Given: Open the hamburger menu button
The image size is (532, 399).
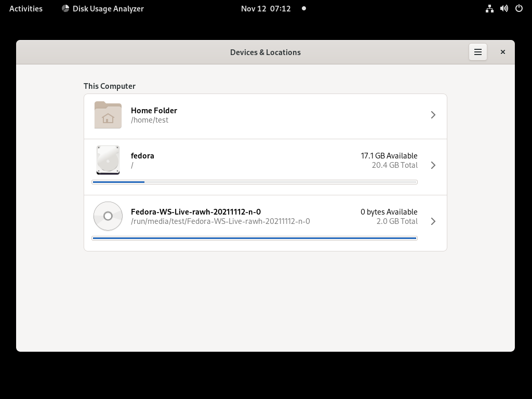Looking at the screenshot, I should 478,52.
